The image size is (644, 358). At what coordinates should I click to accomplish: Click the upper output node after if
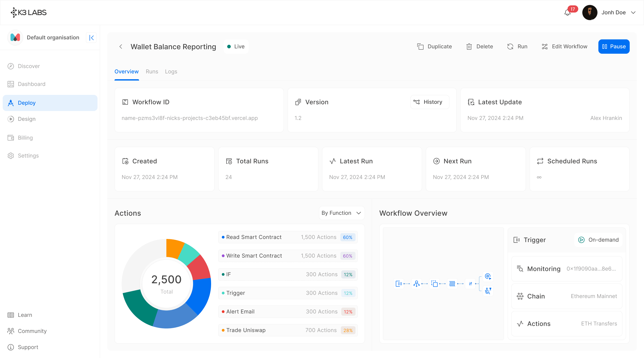(x=488, y=276)
